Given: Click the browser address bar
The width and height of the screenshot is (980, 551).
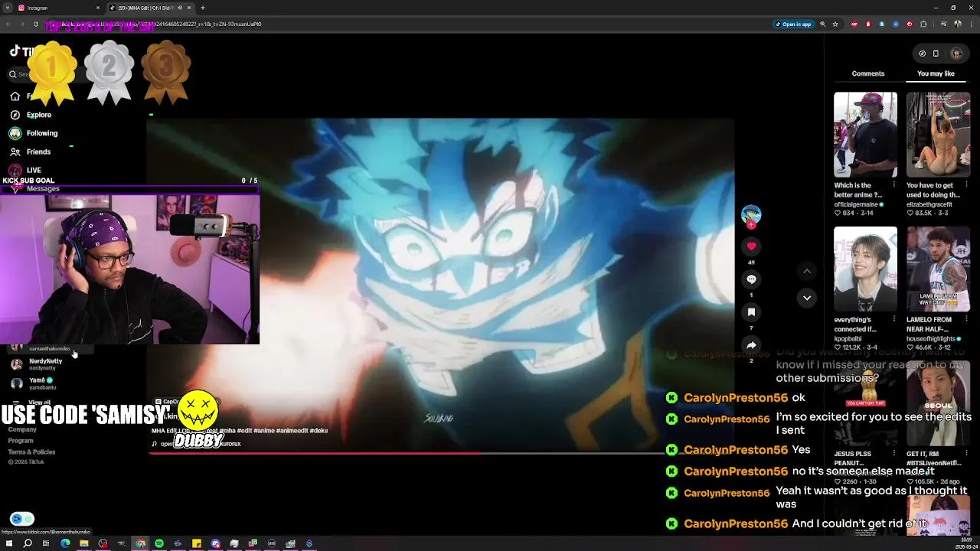Looking at the screenshot, I should click(406, 24).
